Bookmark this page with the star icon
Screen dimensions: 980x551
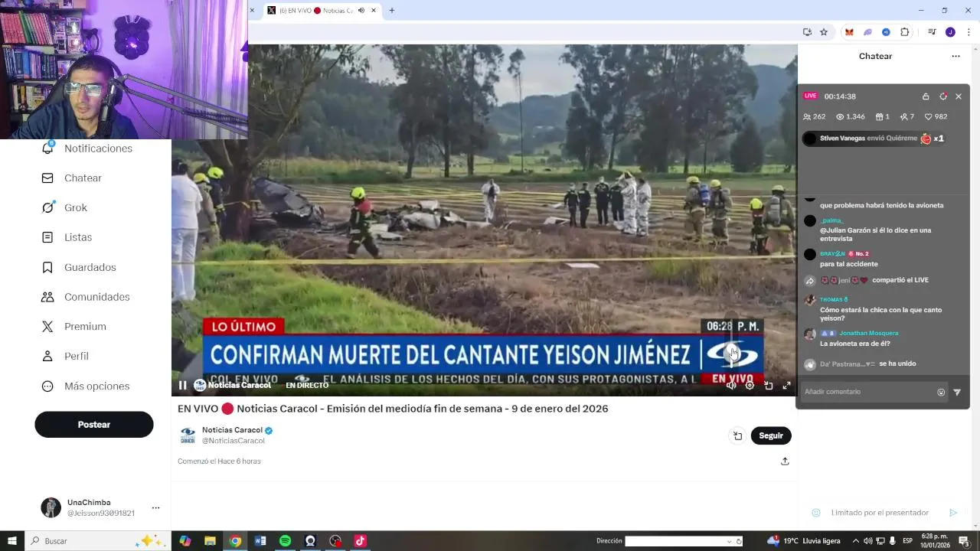(x=824, y=32)
